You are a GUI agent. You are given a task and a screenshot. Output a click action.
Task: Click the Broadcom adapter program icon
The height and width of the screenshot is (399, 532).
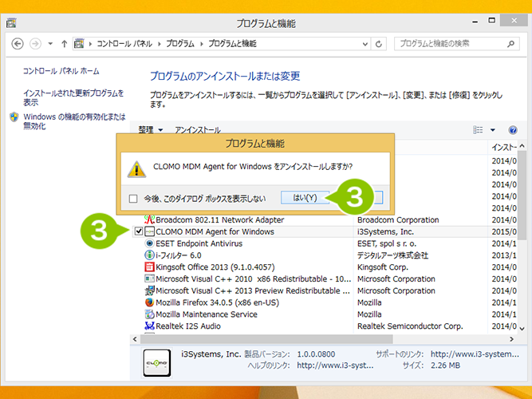(x=149, y=219)
